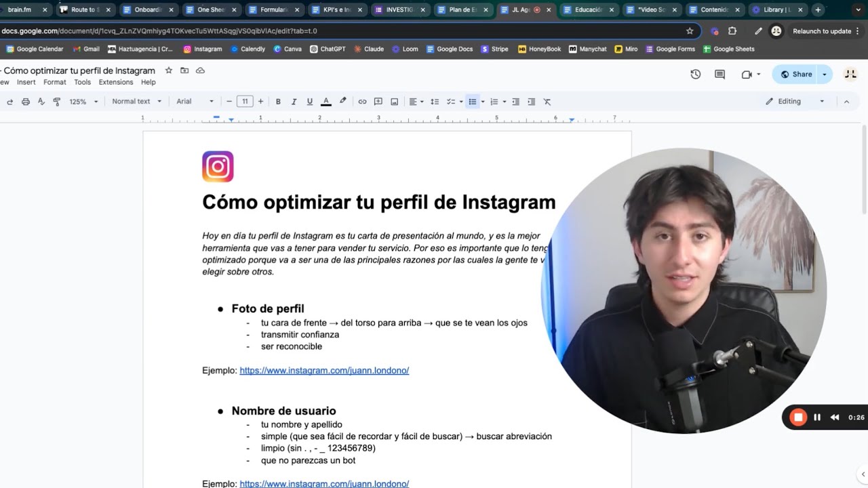The height and width of the screenshot is (488, 868).
Task: Bookmark this page with the address bar star
Action: click(690, 31)
